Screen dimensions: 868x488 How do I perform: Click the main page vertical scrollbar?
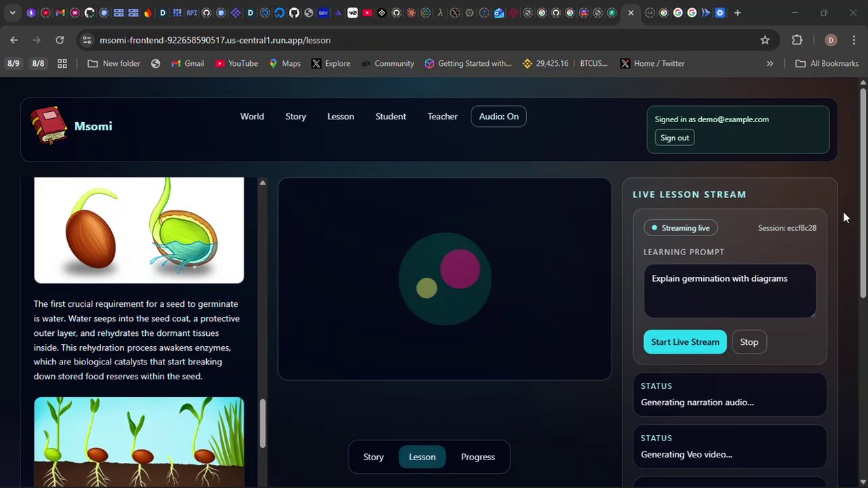click(x=863, y=193)
